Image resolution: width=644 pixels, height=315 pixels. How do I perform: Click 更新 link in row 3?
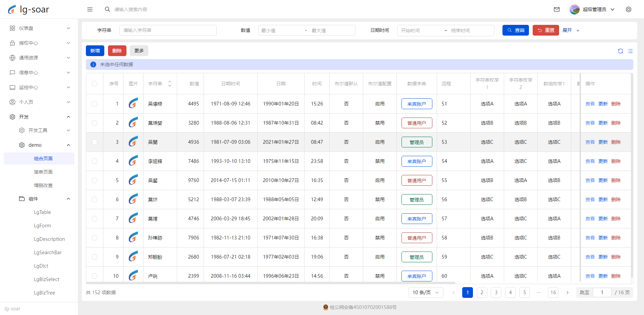pyautogui.click(x=603, y=142)
